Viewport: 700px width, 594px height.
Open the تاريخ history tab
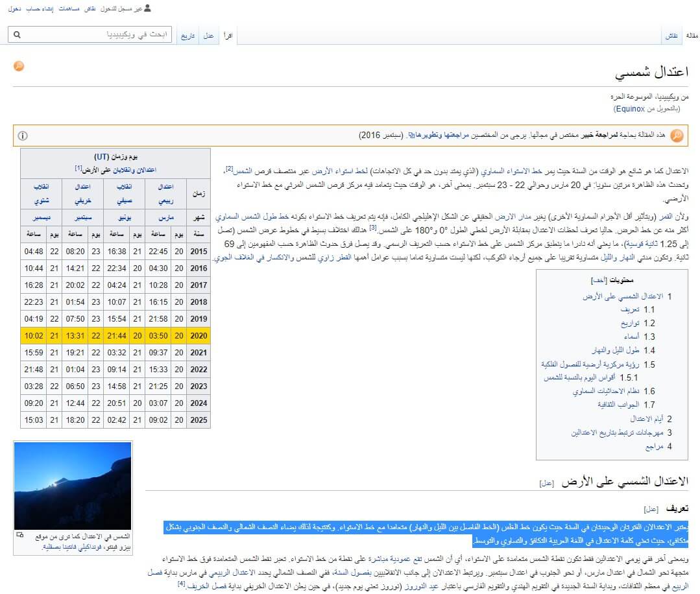click(x=187, y=36)
